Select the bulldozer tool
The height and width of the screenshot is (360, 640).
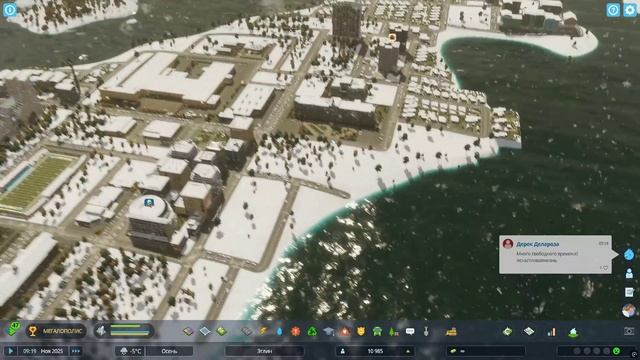click(451, 331)
